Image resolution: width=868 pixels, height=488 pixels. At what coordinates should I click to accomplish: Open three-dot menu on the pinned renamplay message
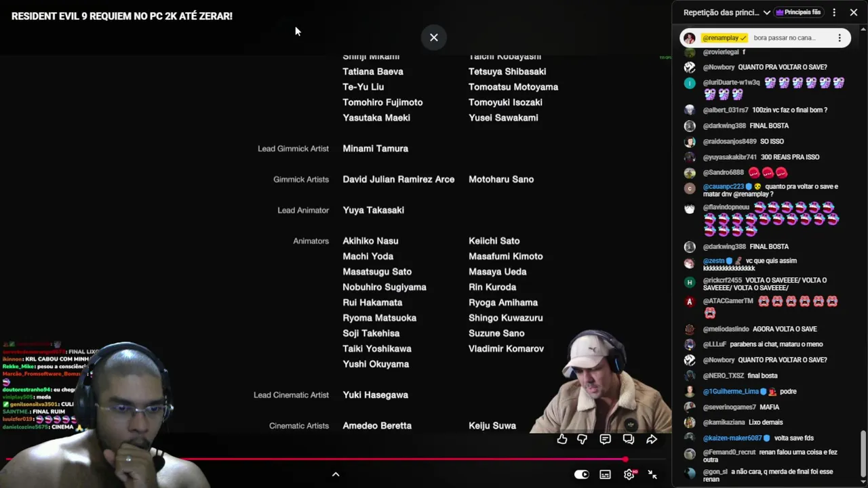click(840, 38)
